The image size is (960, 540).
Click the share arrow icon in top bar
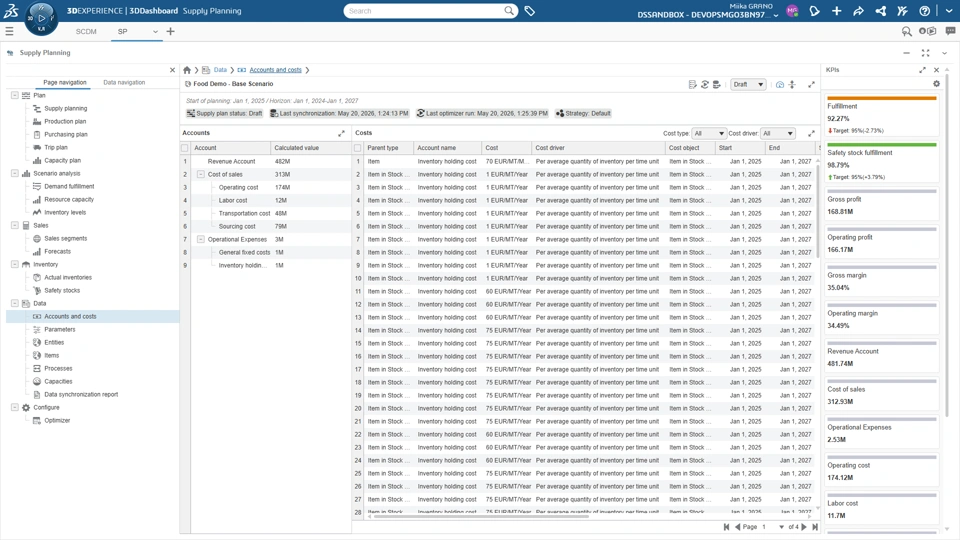point(858,11)
